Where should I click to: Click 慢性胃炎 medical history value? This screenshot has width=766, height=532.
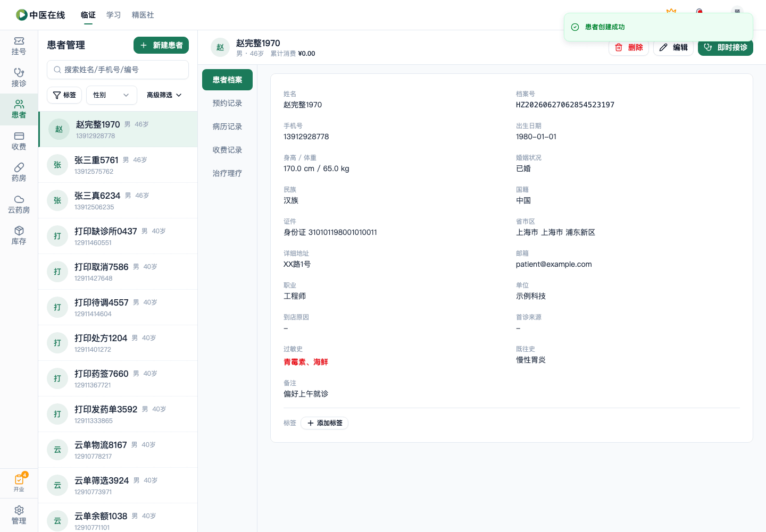[x=531, y=360]
